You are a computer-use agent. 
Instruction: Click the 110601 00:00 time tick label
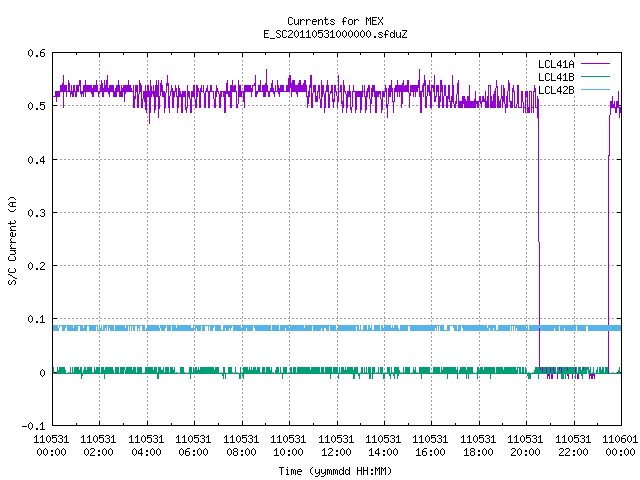[x=620, y=445]
